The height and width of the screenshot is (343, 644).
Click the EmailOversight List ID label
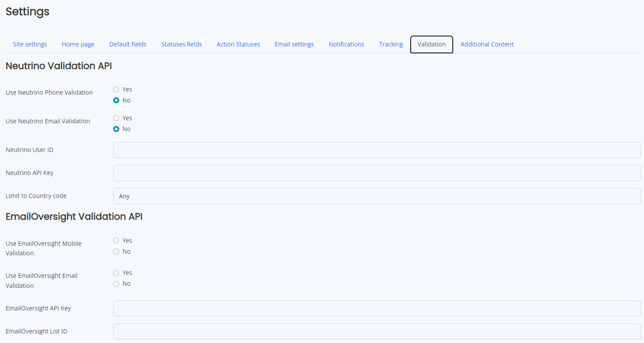[x=36, y=331]
